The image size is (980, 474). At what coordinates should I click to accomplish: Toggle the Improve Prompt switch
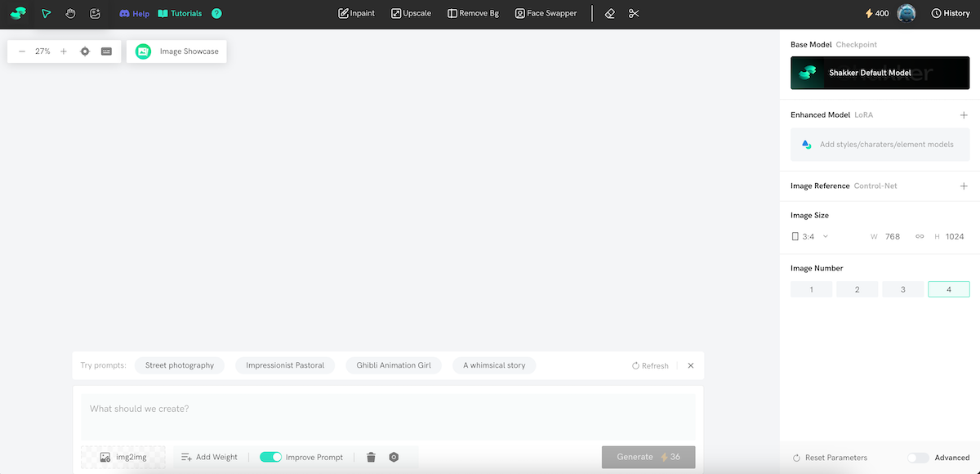tap(270, 458)
